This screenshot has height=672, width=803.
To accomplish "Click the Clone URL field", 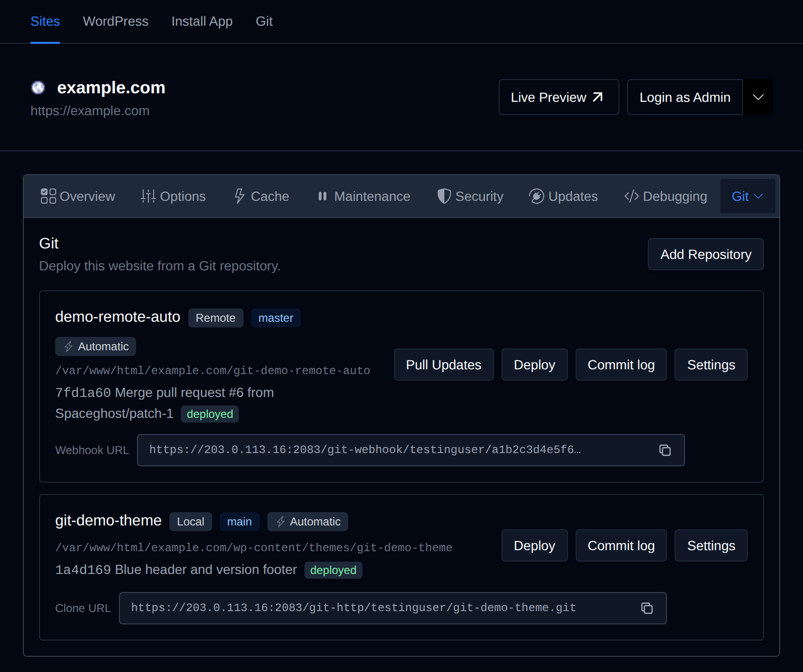I will pyautogui.click(x=393, y=608).
